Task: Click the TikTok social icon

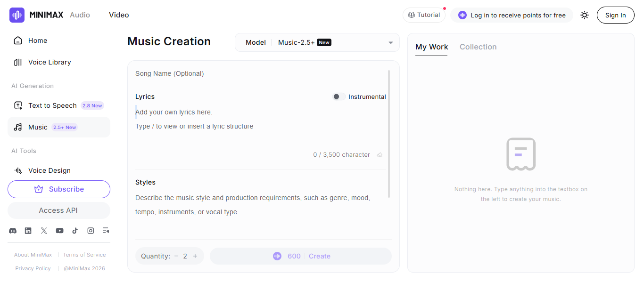Action: 75,231
